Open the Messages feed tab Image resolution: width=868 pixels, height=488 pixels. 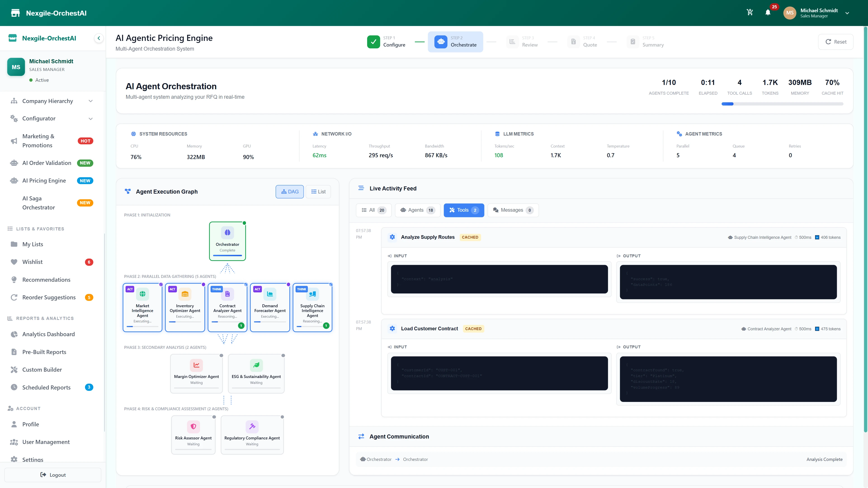pos(512,210)
